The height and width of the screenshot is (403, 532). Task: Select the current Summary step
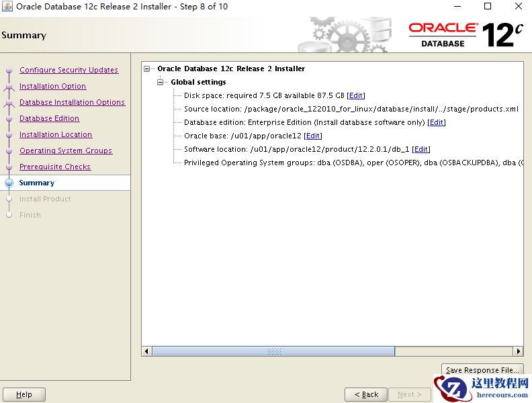[37, 183]
